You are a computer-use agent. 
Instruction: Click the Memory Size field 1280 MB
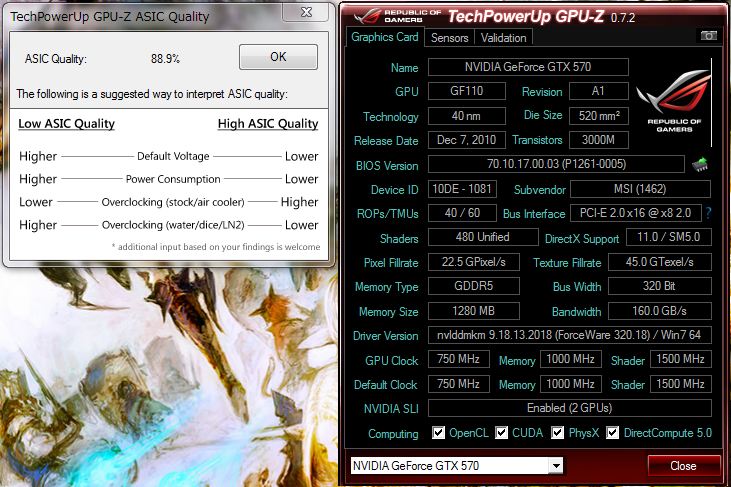point(474,311)
